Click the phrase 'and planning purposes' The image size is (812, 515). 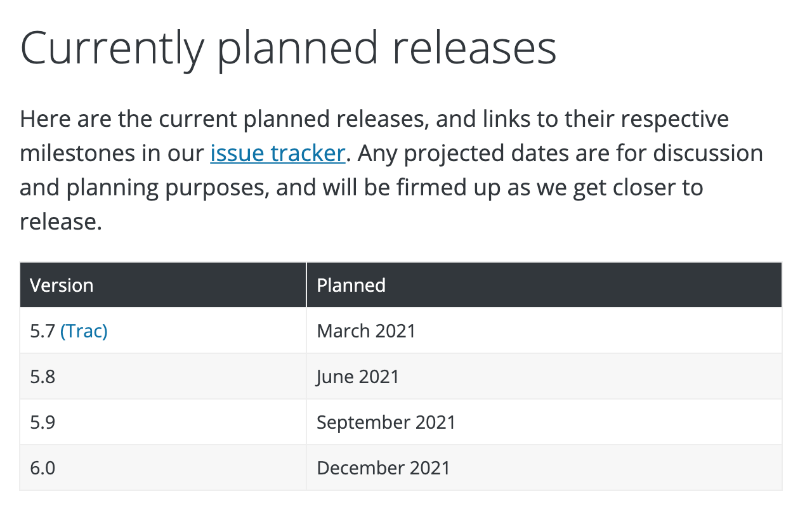click(x=145, y=188)
